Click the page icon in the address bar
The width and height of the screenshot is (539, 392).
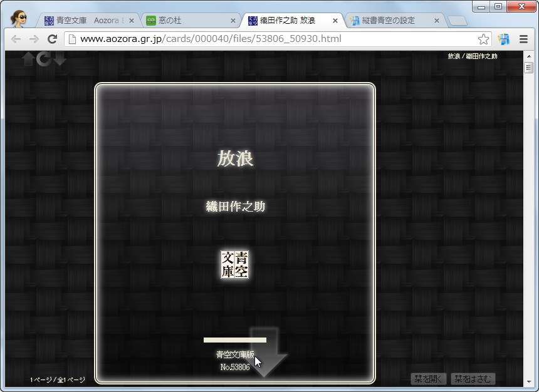[x=72, y=39]
